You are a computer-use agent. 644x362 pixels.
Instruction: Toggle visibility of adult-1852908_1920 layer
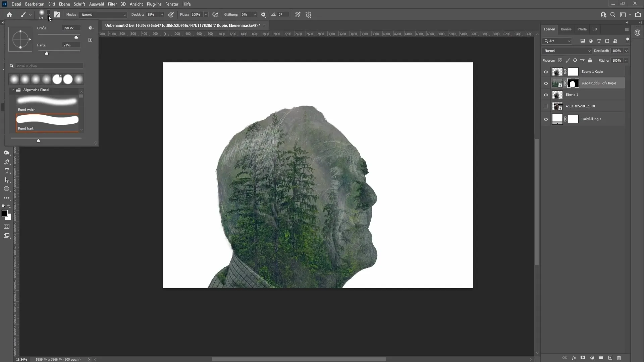[x=546, y=106]
